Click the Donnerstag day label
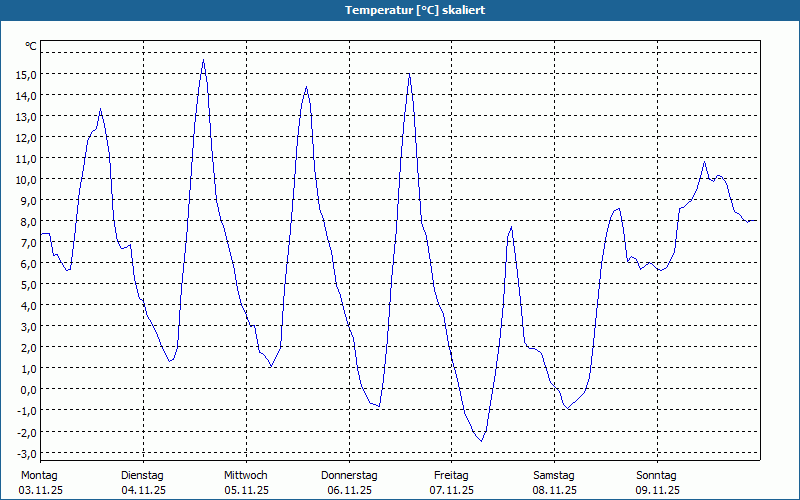Screen dimensions: 800x500 pyautogui.click(x=349, y=476)
